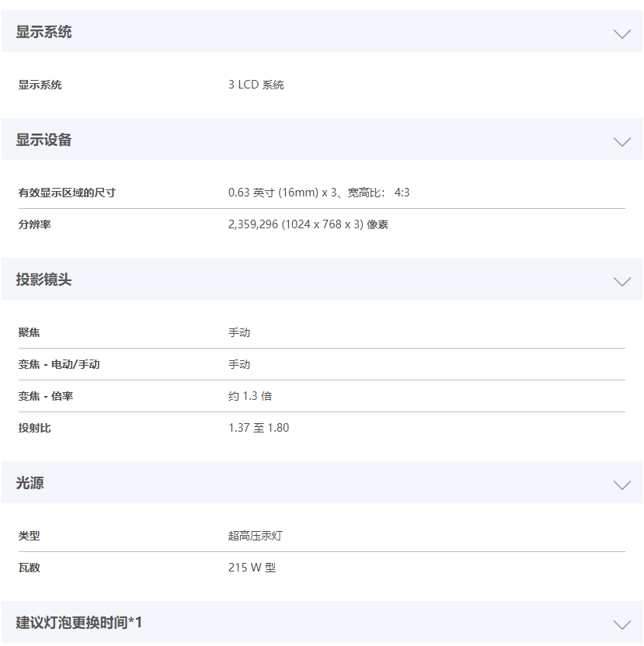Click the 超高压汞灯 lamp type value
Screen dimensions: 644x646
256,536
